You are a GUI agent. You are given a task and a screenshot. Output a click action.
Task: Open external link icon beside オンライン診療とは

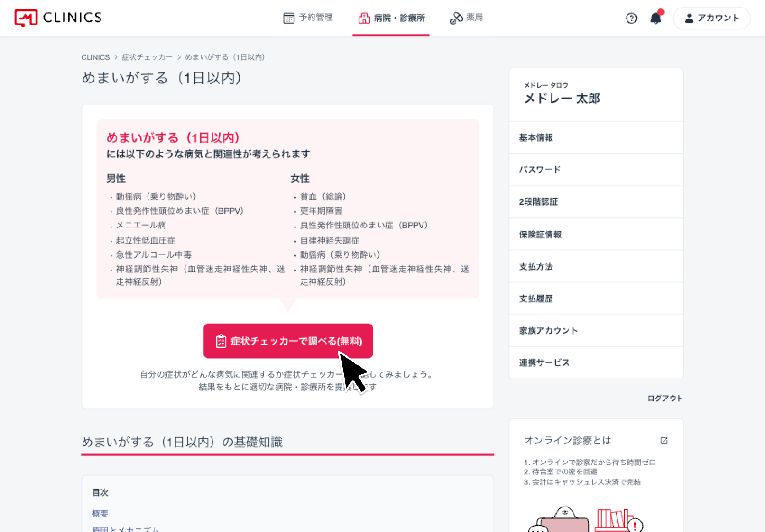(664, 441)
